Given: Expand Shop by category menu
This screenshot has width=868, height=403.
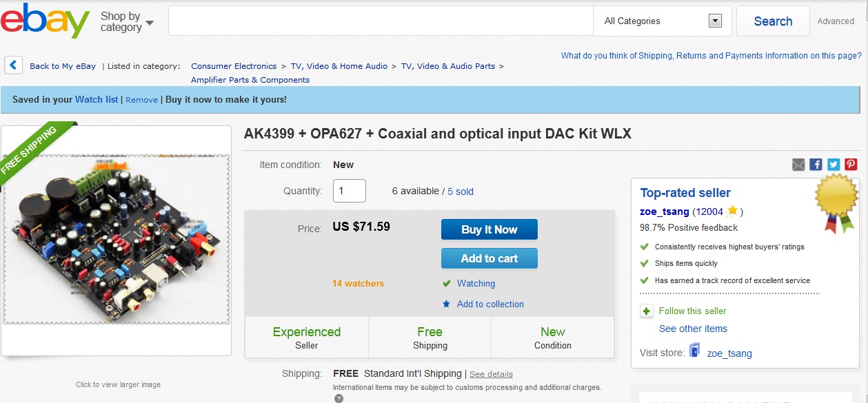Looking at the screenshot, I should (127, 21).
